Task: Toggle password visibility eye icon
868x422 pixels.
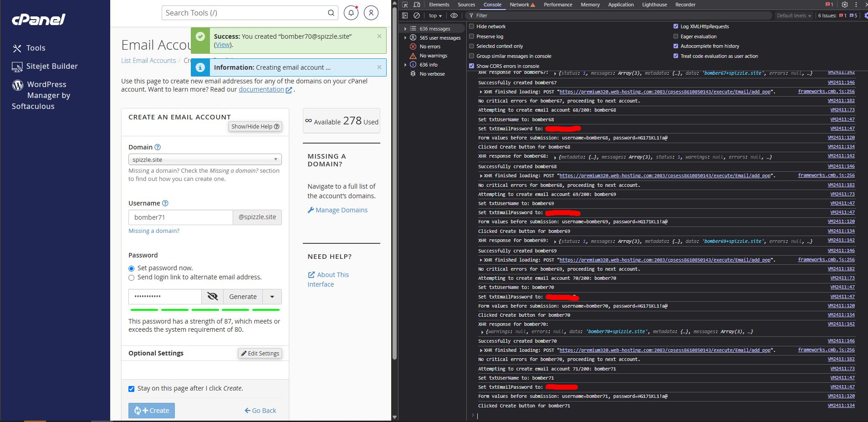Action: [x=213, y=297]
